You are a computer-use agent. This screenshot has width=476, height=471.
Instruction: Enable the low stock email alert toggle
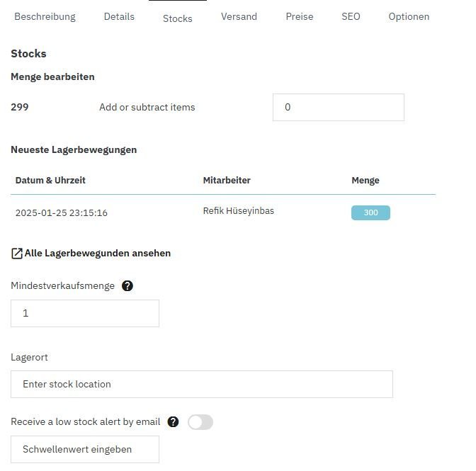(x=200, y=422)
